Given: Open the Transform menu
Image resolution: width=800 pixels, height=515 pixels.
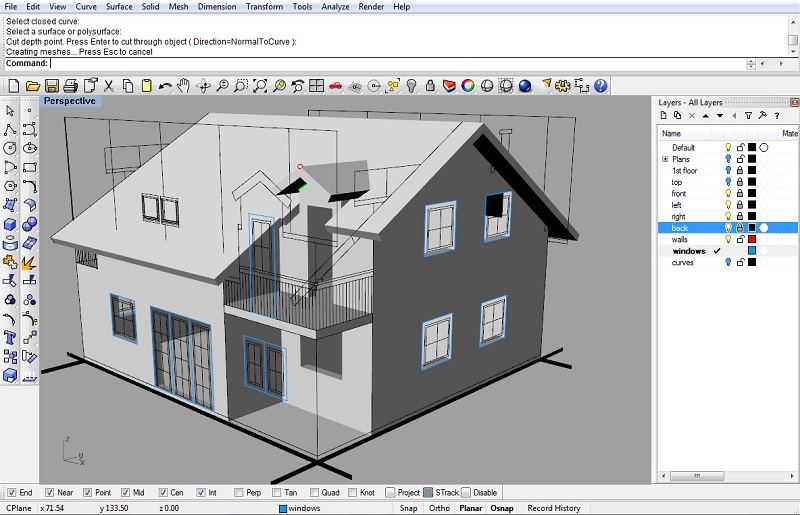Looking at the screenshot, I should pyautogui.click(x=264, y=7).
